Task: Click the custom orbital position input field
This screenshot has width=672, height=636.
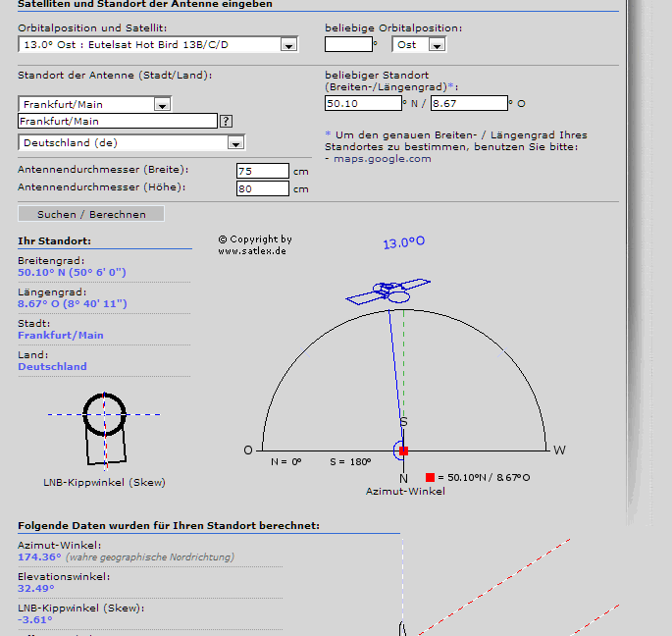Action: tap(348, 44)
